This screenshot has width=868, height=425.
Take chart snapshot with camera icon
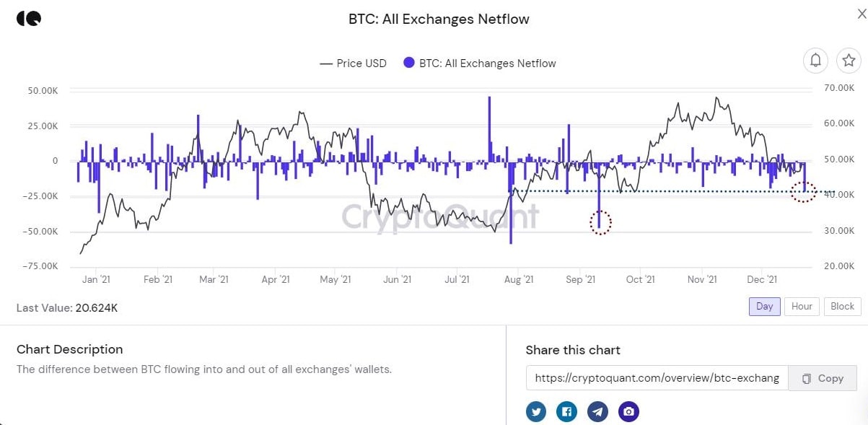[628, 411]
